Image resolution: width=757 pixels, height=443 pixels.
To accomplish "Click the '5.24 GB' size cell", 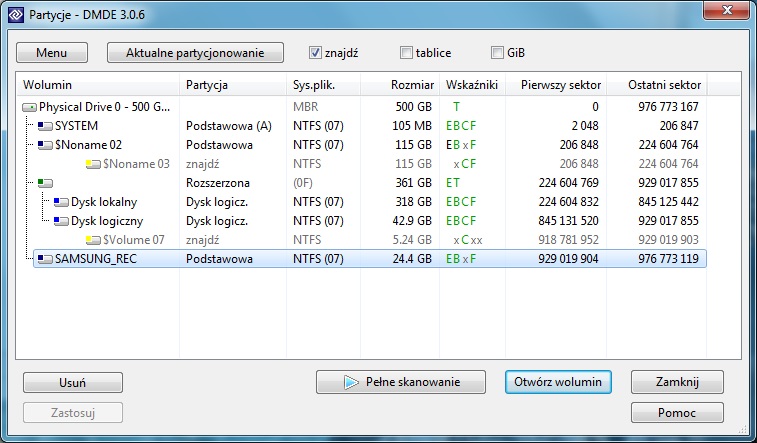I will (412, 240).
